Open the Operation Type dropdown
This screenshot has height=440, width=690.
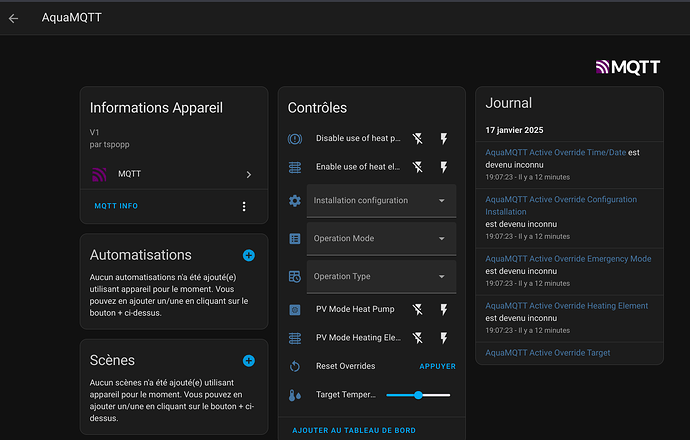[x=381, y=276]
